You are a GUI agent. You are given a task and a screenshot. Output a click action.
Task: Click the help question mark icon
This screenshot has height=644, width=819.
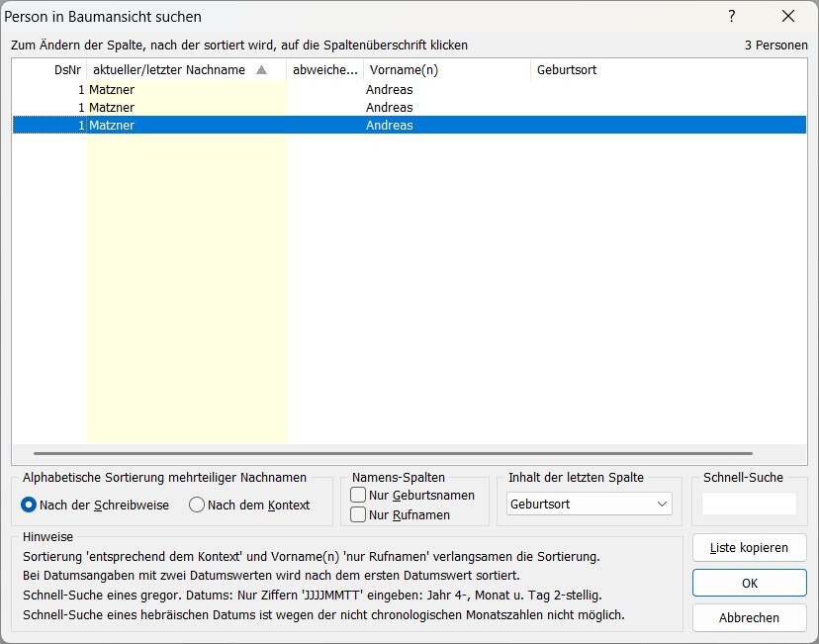pos(732,16)
